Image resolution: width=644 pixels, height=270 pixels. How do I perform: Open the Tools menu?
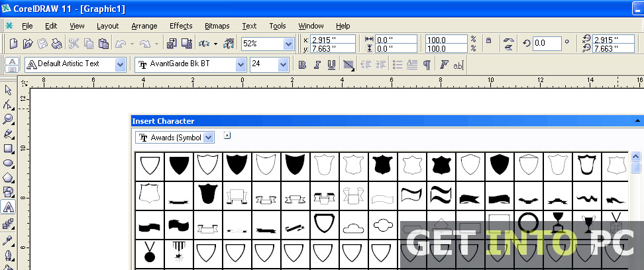point(277,26)
